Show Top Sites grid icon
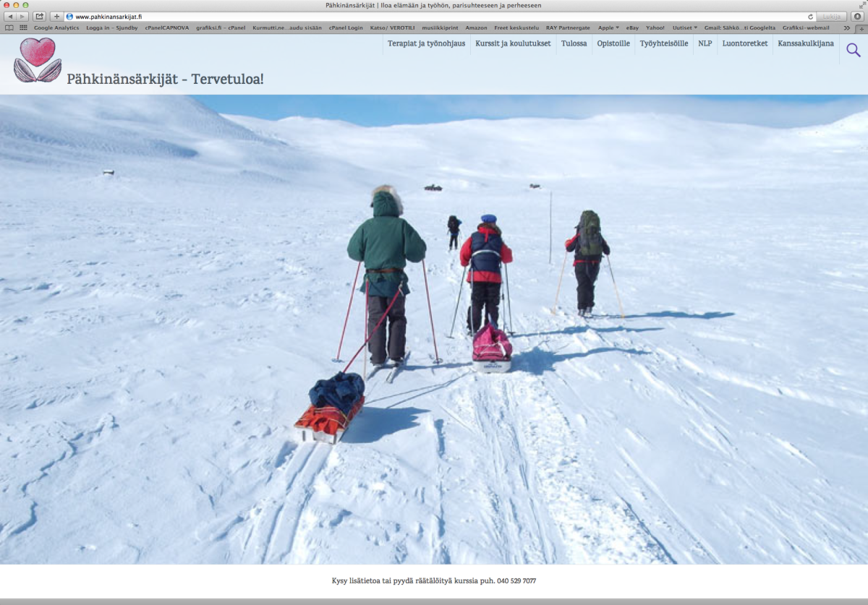Image resolution: width=868 pixels, height=605 pixels. point(23,27)
